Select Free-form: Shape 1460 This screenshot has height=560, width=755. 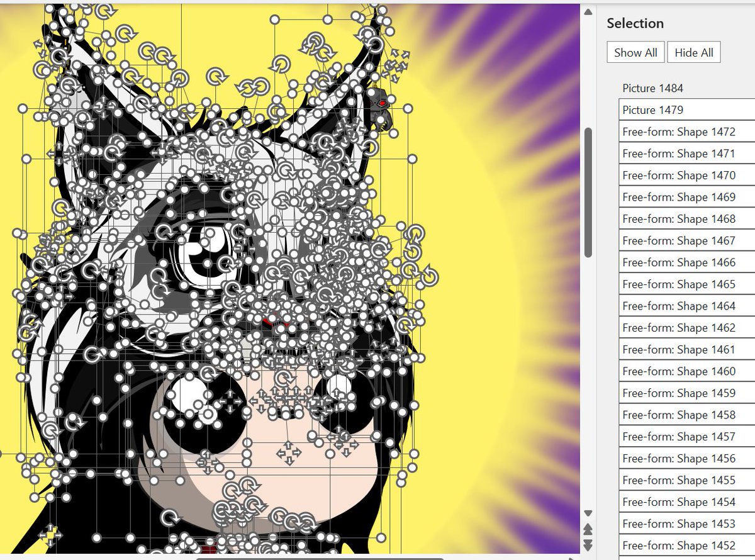[x=687, y=371]
